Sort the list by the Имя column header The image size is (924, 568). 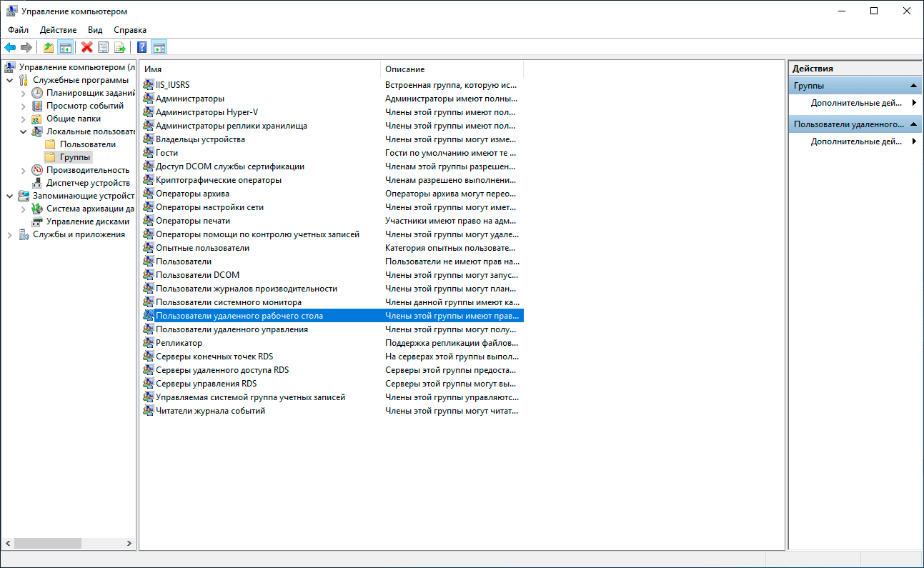point(260,69)
